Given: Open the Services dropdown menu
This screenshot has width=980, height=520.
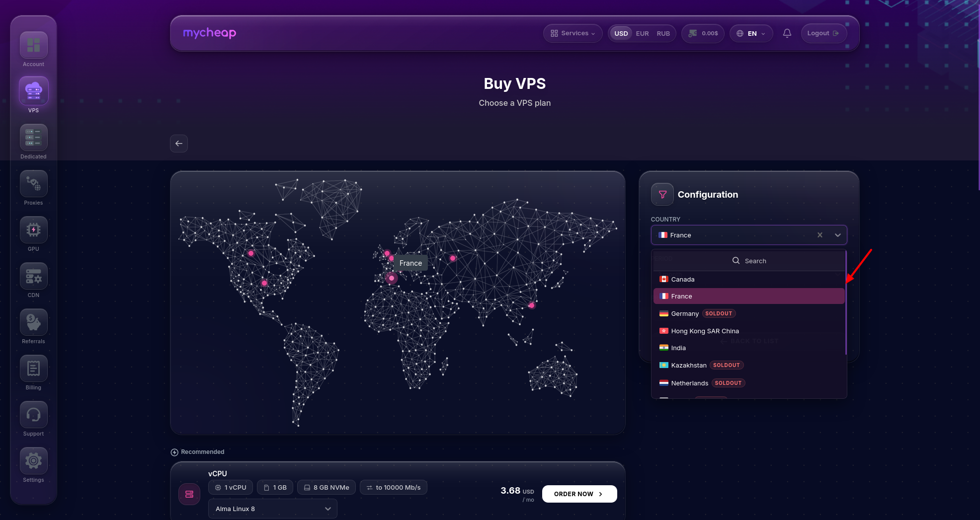Looking at the screenshot, I should [x=572, y=33].
